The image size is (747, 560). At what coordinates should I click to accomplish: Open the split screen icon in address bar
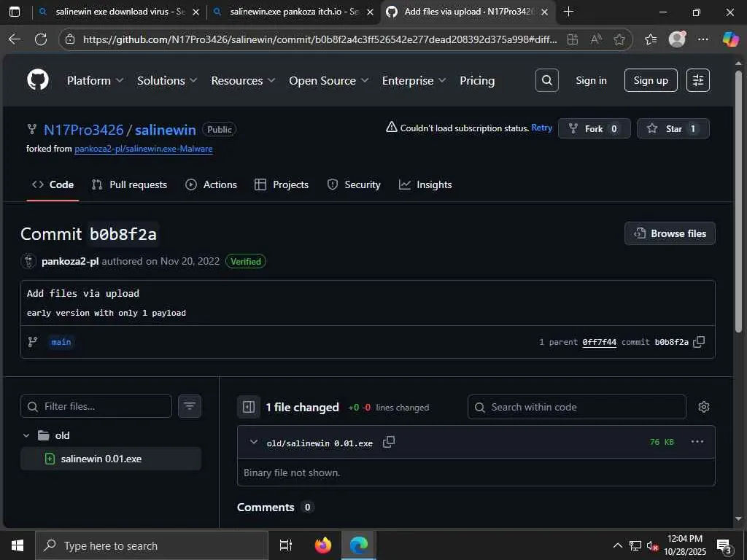pyautogui.click(x=573, y=39)
